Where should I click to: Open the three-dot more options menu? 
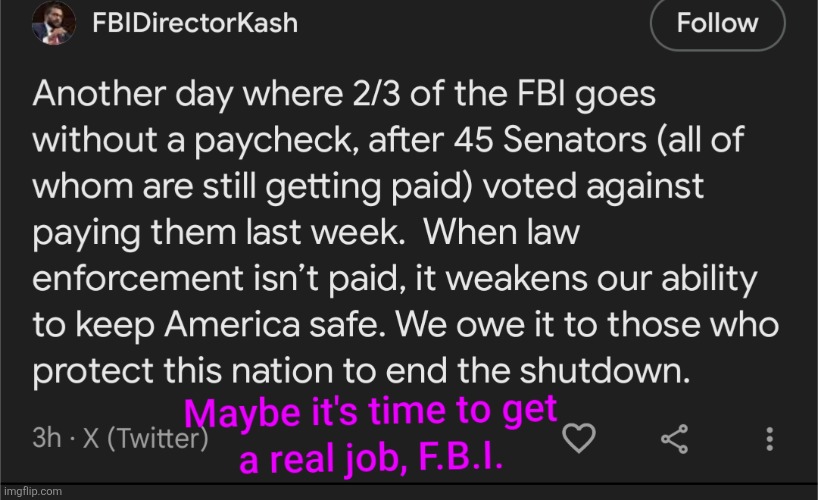pyautogui.click(x=770, y=437)
